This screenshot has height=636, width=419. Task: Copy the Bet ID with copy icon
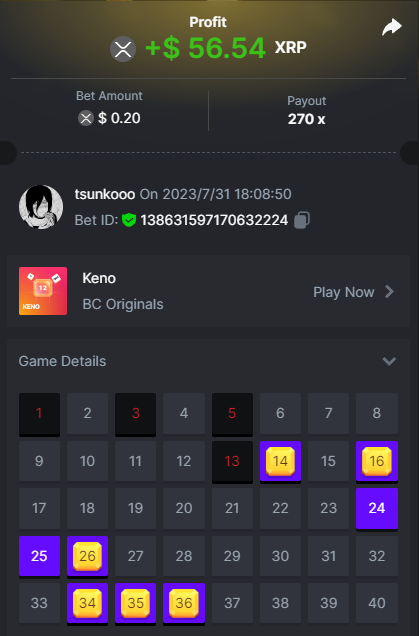302,220
